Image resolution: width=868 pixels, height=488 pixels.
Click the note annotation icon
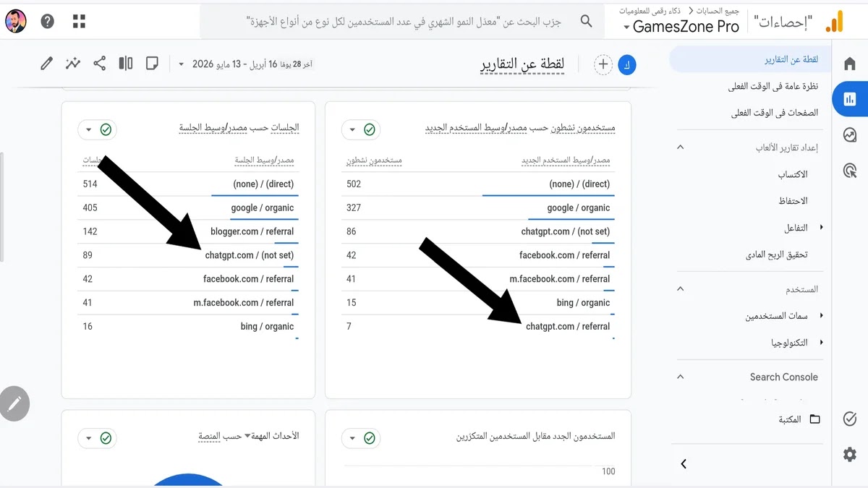(152, 64)
